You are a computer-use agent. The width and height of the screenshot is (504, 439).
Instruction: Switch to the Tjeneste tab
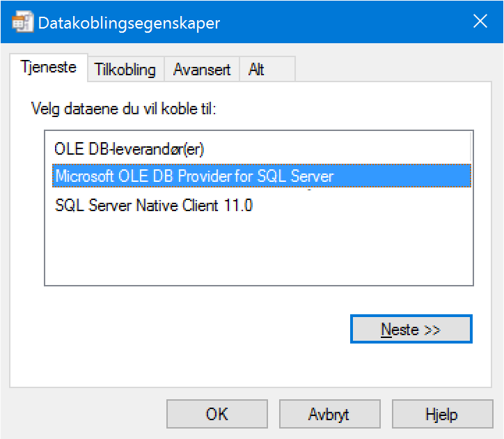pyautogui.click(x=49, y=68)
